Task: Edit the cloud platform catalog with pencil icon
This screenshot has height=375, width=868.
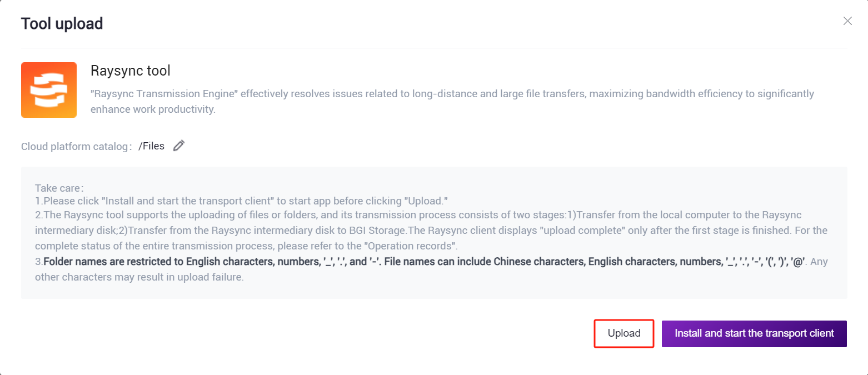Action: (x=178, y=146)
